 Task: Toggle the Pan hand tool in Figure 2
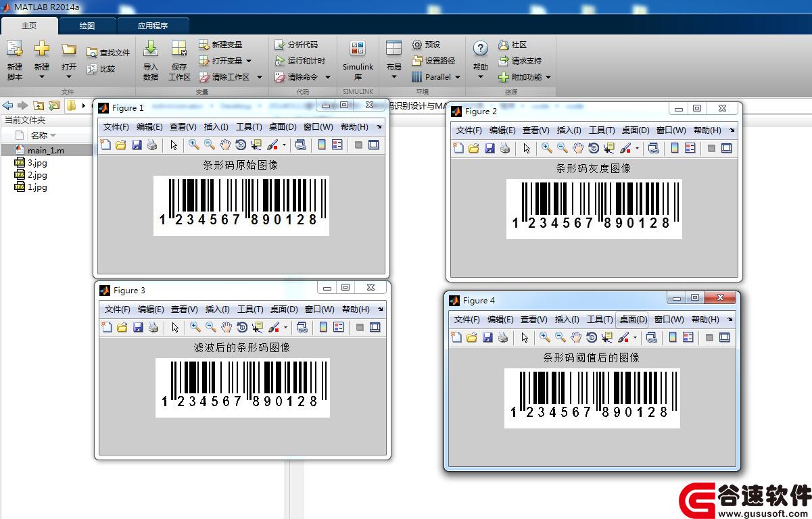point(578,148)
